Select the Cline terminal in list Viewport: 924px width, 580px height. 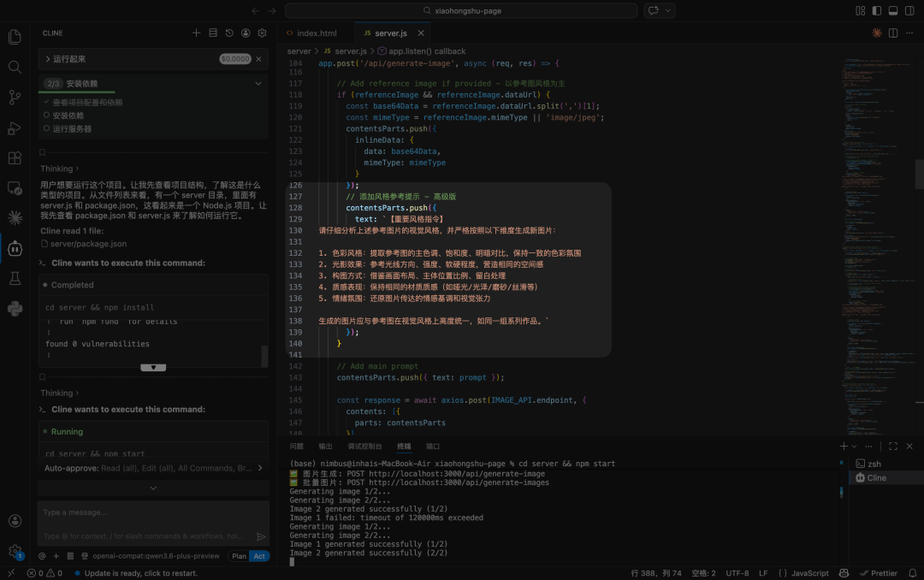[885, 477]
